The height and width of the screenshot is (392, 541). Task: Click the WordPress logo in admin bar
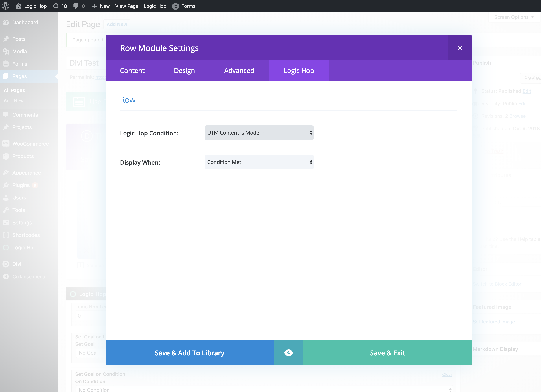coord(5,6)
